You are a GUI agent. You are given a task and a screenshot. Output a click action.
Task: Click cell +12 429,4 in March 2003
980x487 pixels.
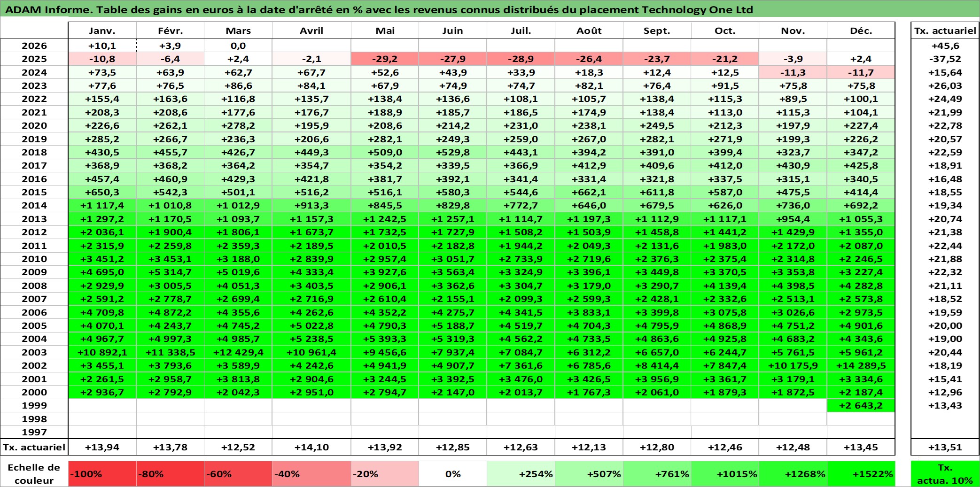point(238,352)
